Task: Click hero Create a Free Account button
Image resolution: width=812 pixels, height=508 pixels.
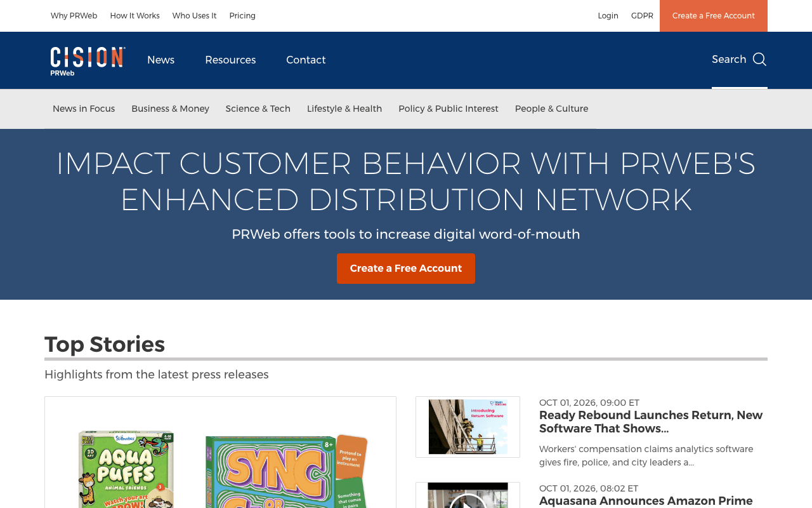Action: (406, 269)
